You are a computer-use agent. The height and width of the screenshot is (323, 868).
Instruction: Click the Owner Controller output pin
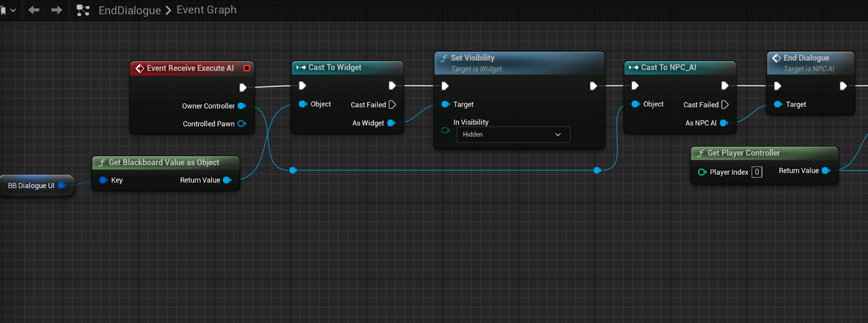coord(242,106)
